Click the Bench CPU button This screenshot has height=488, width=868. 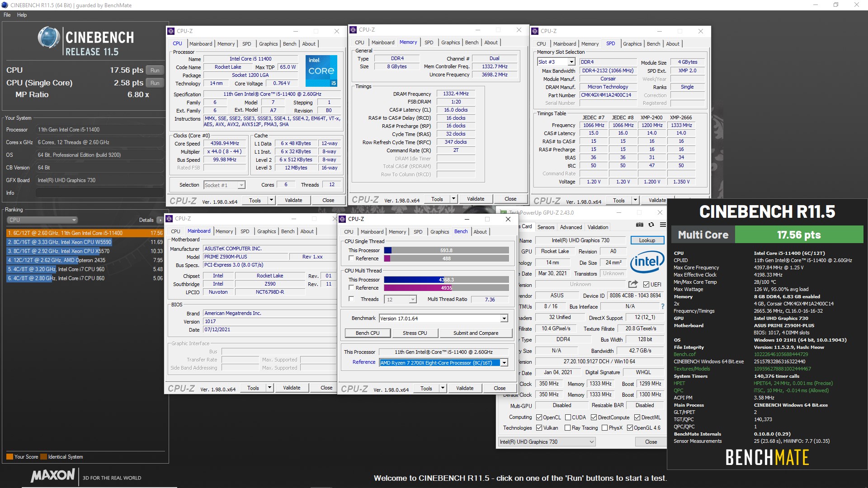pos(368,333)
